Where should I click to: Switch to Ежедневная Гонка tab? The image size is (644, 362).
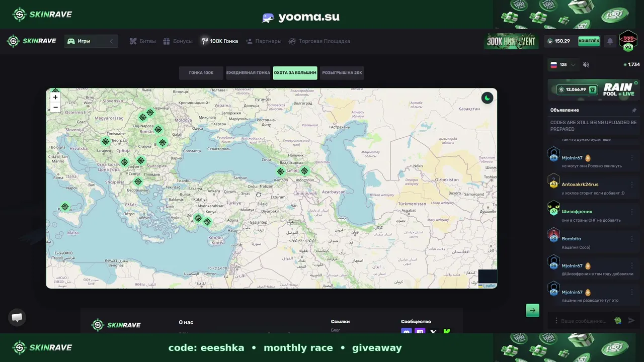(248, 73)
